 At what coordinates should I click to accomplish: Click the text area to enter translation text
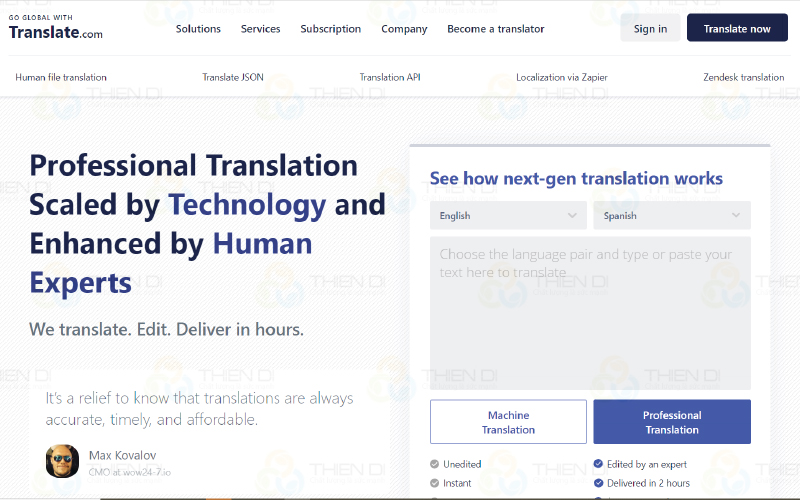click(x=590, y=312)
